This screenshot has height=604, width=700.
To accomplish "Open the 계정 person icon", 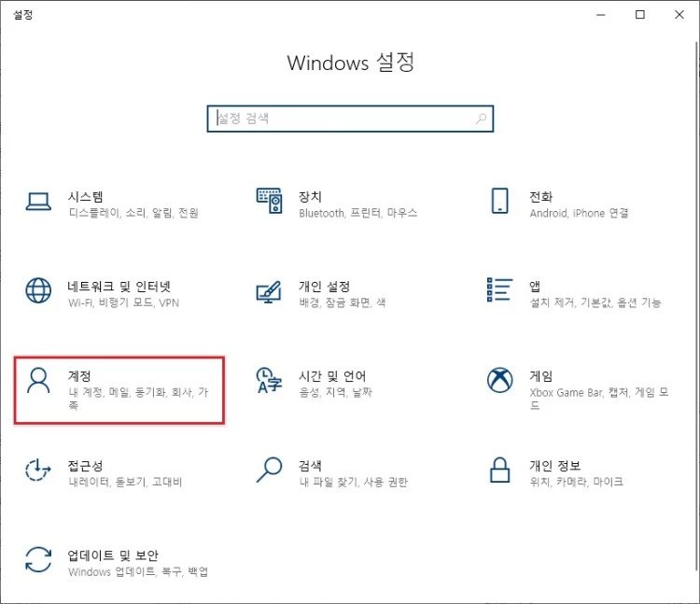I will 38,380.
